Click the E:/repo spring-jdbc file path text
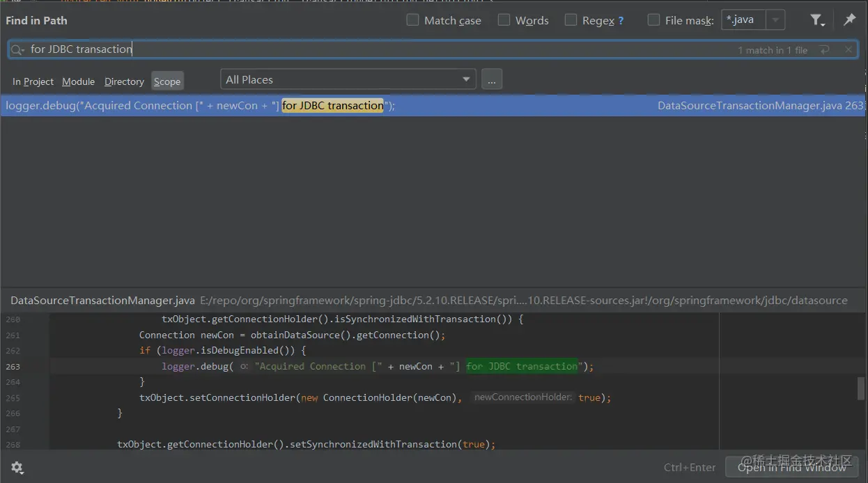 point(523,301)
